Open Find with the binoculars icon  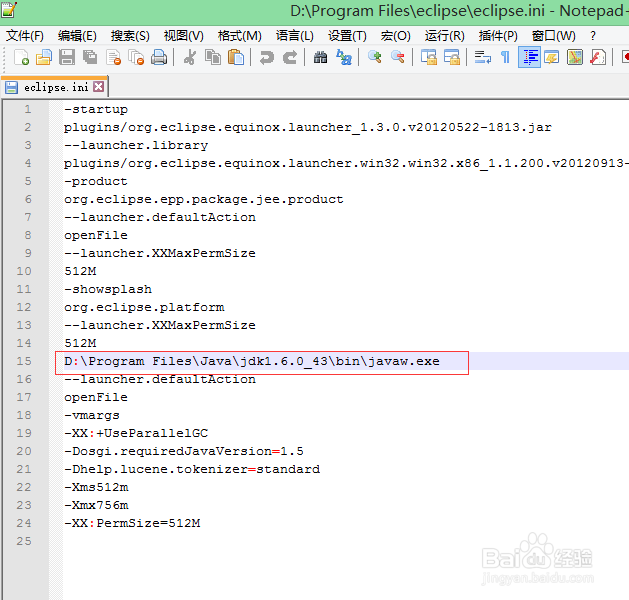[321, 57]
